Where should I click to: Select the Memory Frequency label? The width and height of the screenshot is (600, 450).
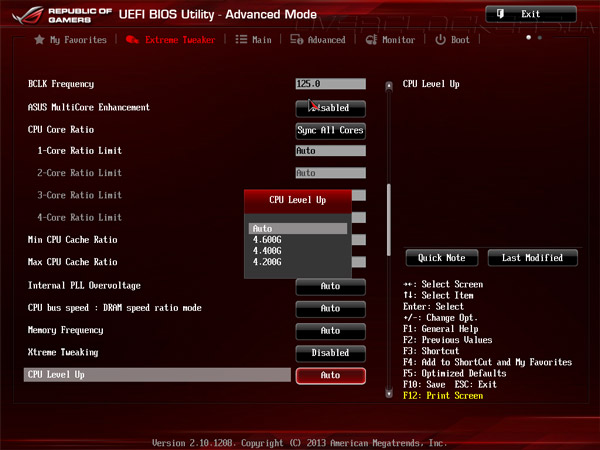click(x=65, y=330)
